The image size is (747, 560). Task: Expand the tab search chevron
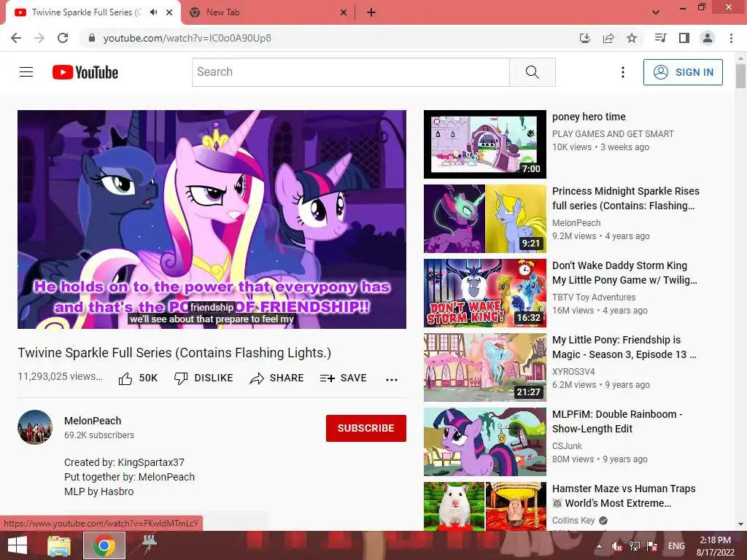(656, 12)
